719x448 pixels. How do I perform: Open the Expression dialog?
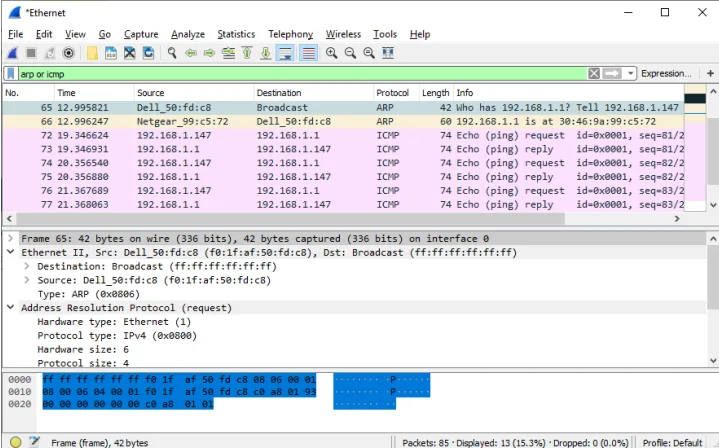pos(666,73)
